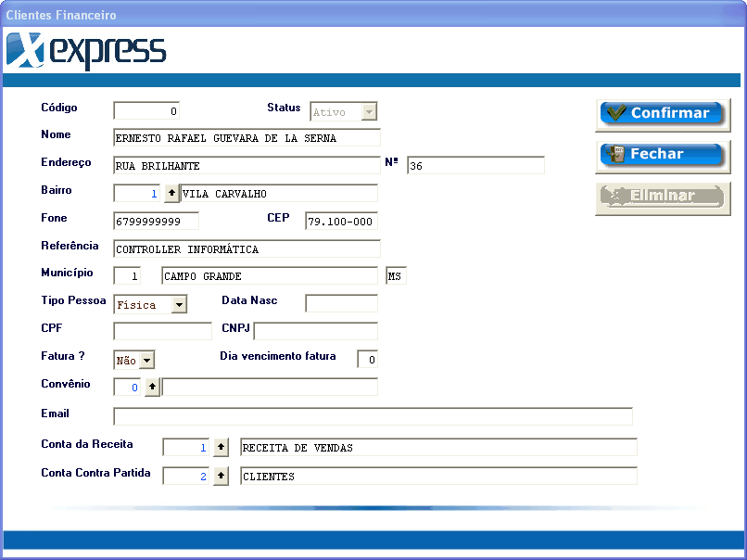The height and width of the screenshot is (560, 747).
Task: Click inside the CPF field
Action: (162, 331)
